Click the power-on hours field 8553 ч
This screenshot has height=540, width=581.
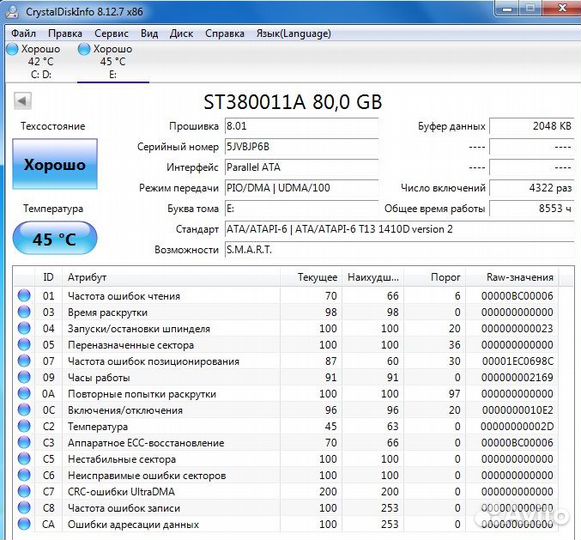(x=532, y=209)
